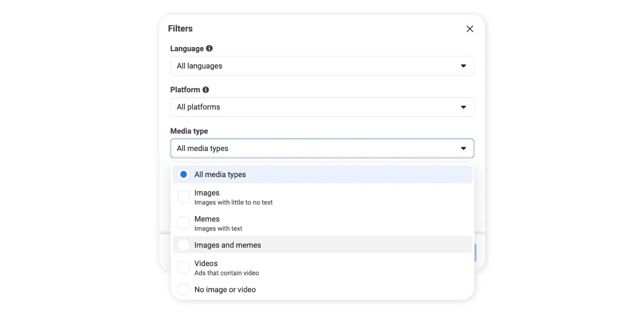Viewport: 644px width, 314px height.
Task: Close the Filters dialog
Action: [x=470, y=29]
